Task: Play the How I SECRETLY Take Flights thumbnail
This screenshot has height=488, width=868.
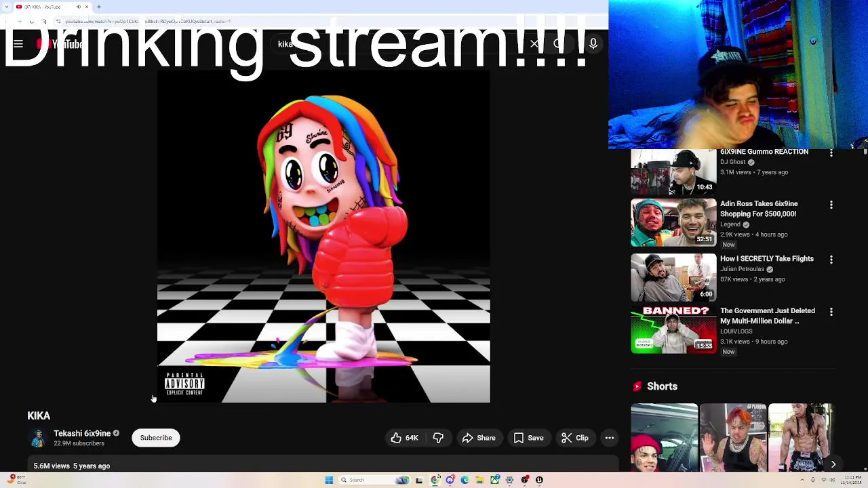Action: (673, 277)
